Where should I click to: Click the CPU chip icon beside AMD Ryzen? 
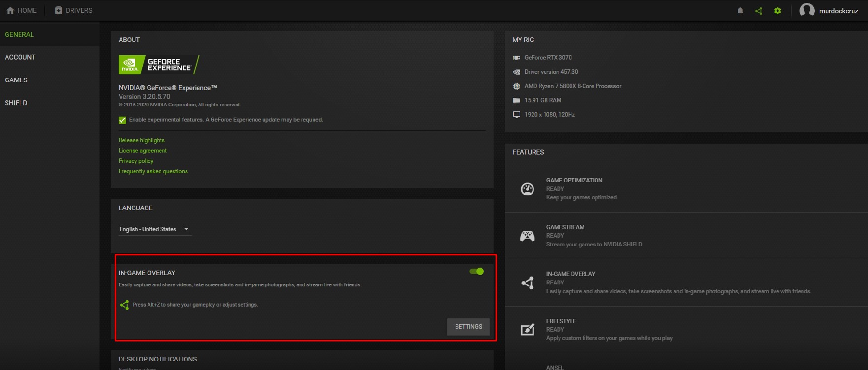click(516, 86)
